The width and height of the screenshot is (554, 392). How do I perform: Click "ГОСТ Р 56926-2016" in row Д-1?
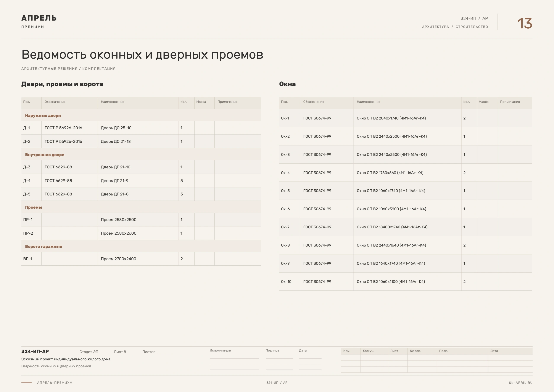pos(63,128)
